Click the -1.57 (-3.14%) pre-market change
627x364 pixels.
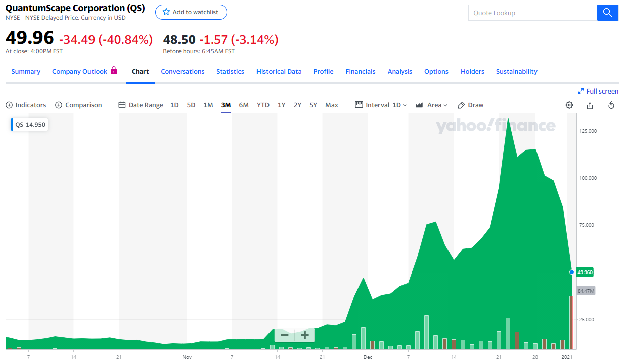[x=239, y=39]
